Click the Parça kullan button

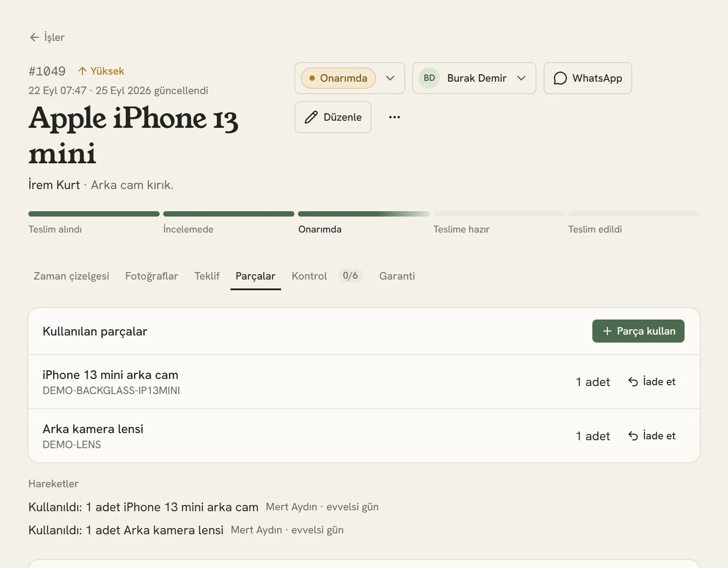(x=638, y=331)
